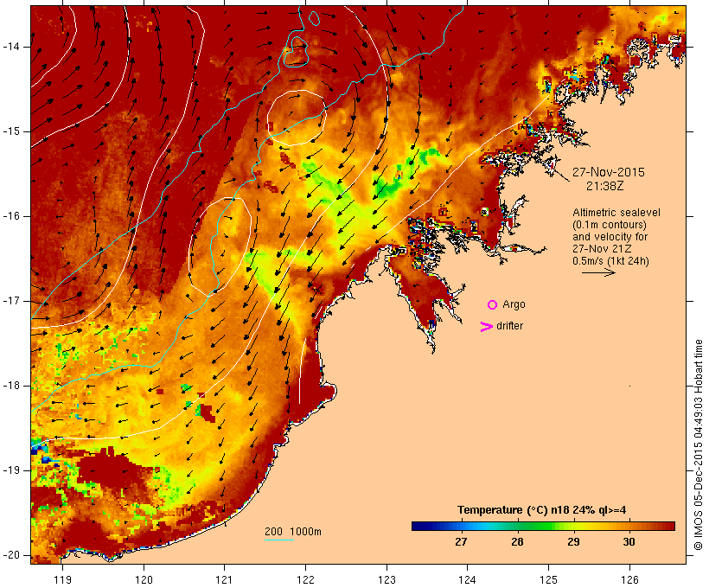This screenshot has height=588, width=709.
Task: Click the 'Argo' legend label
Action: [514, 304]
